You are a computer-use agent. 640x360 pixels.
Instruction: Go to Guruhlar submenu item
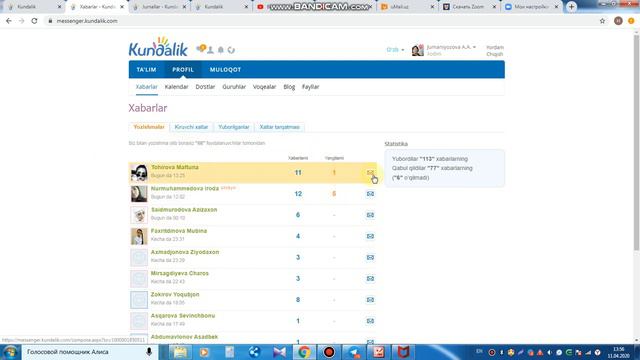click(234, 87)
